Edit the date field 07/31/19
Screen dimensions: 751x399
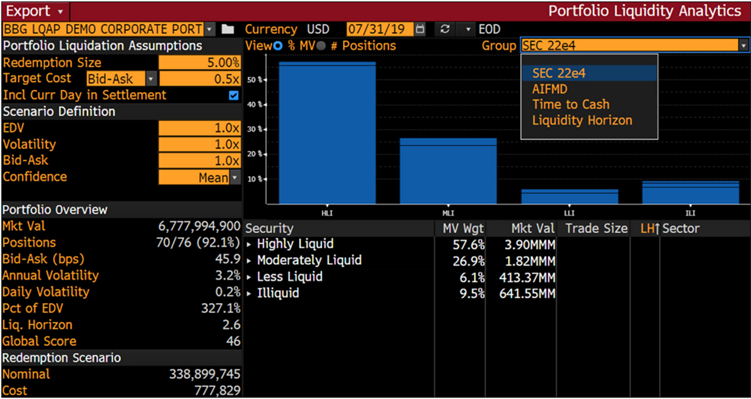(380, 29)
